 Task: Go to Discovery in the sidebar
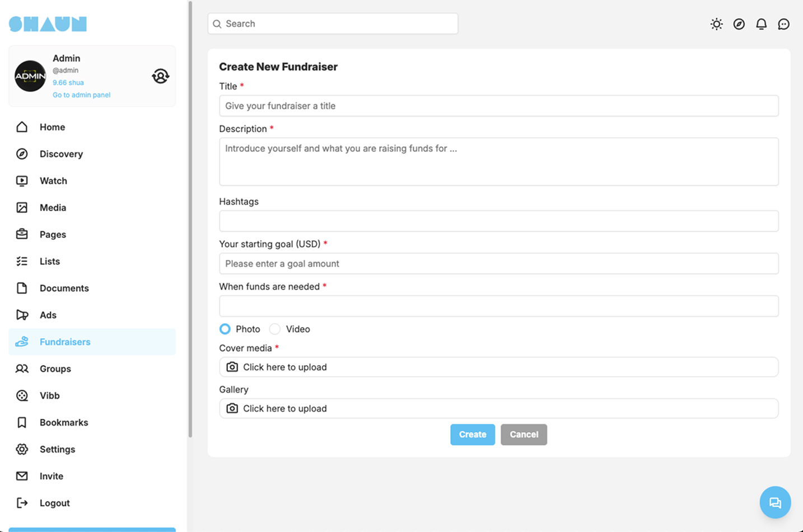click(61, 154)
